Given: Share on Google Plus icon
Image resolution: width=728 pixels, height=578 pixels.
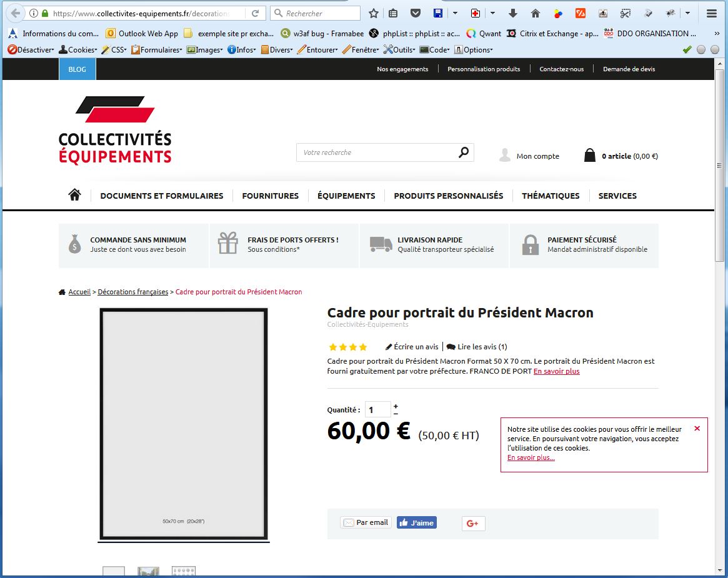Looking at the screenshot, I should tap(473, 523).
